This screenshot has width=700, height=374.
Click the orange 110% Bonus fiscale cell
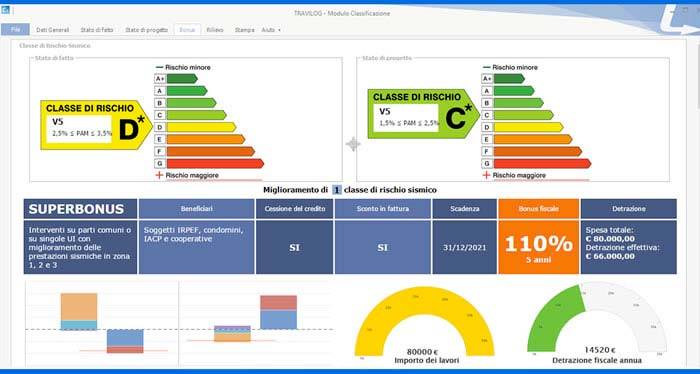tap(538, 247)
